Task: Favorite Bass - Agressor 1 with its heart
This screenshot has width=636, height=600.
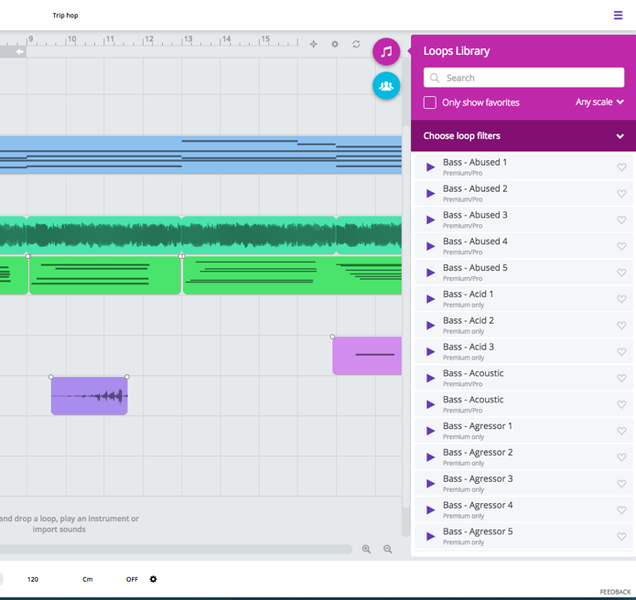Action: tap(621, 431)
